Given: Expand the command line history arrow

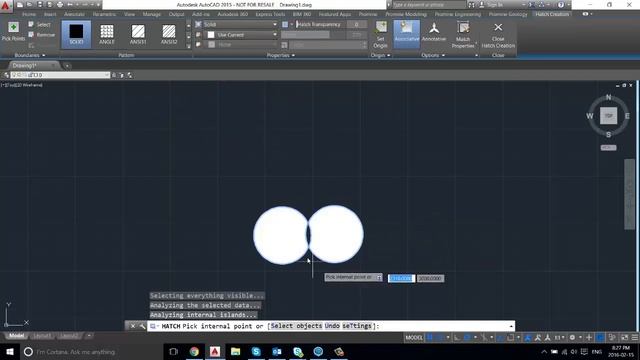Looking at the screenshot, I should click(x=511, y=326).
